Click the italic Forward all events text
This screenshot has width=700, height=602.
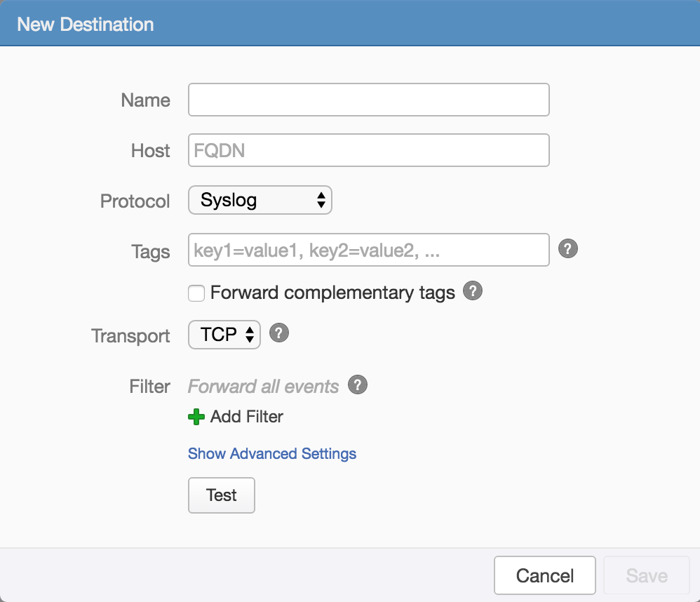264,387
